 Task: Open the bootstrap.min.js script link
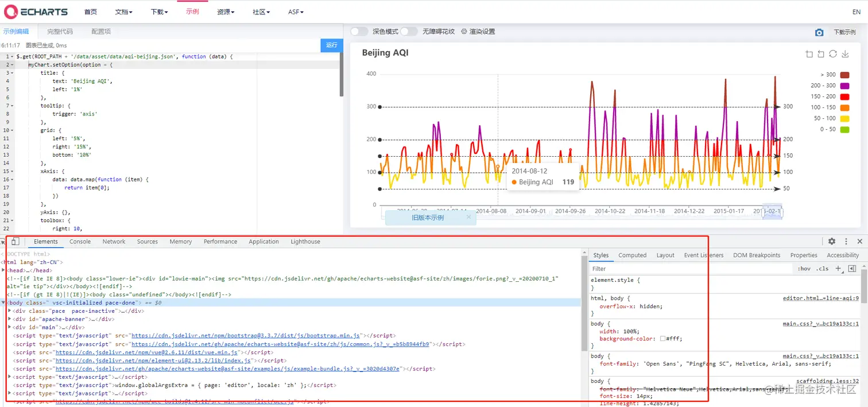click(x=246, y=336)
